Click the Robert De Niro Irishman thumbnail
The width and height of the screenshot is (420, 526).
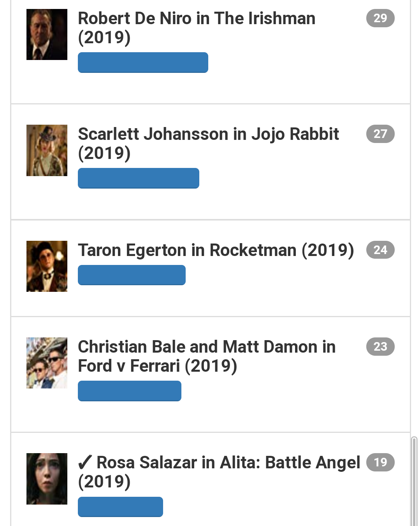(47, 34)
